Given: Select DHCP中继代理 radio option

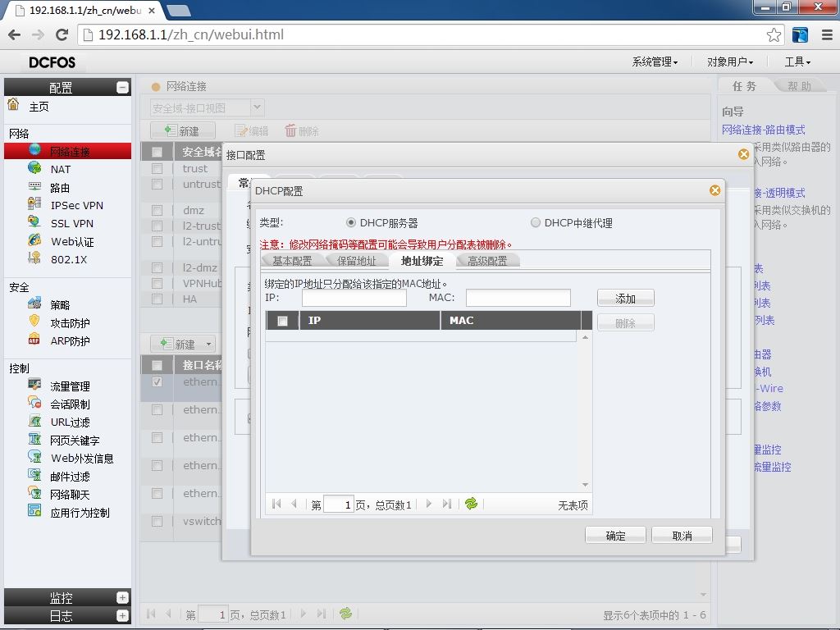Looking at the screenshot, I should [535, 222].
